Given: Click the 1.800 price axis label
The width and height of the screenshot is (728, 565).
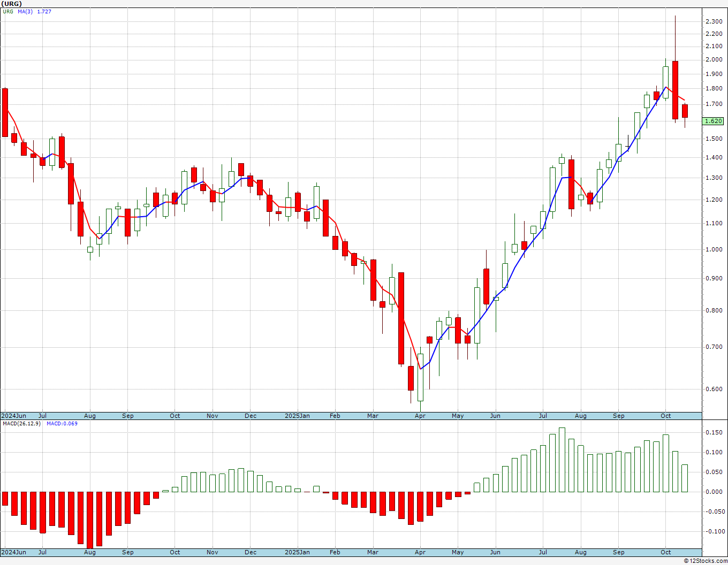Looking at the screenshot, I should (x=714, y=89).
